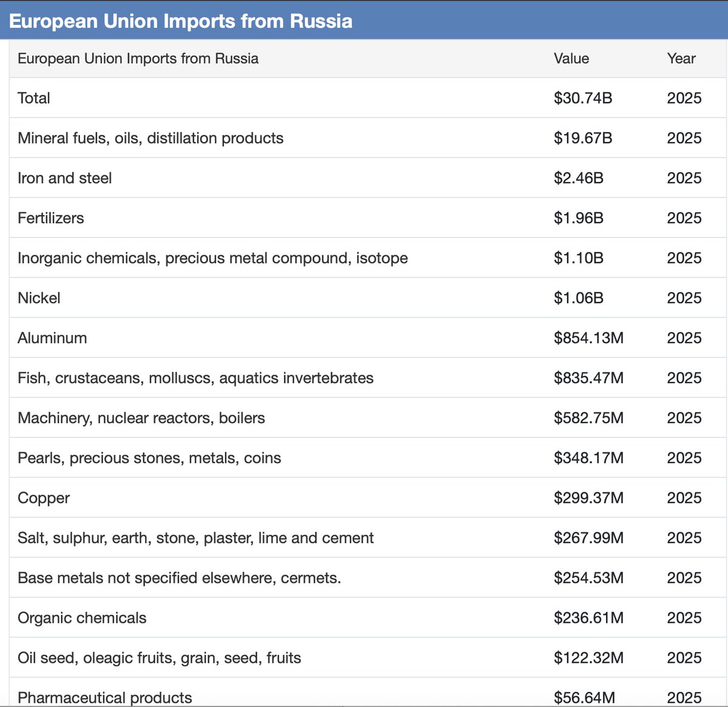728x707 pixels.
Task: Click 2025 year in Iron and steel row
Action: (x=684, y=178)
